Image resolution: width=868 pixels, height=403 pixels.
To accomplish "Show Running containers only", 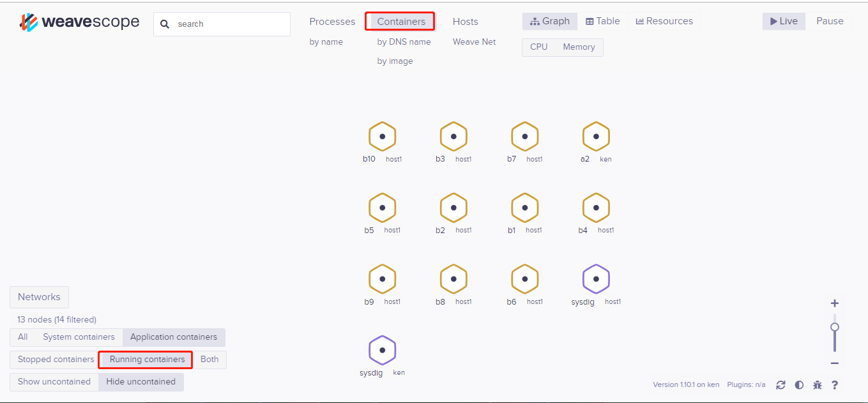I will tap(147, 359).
